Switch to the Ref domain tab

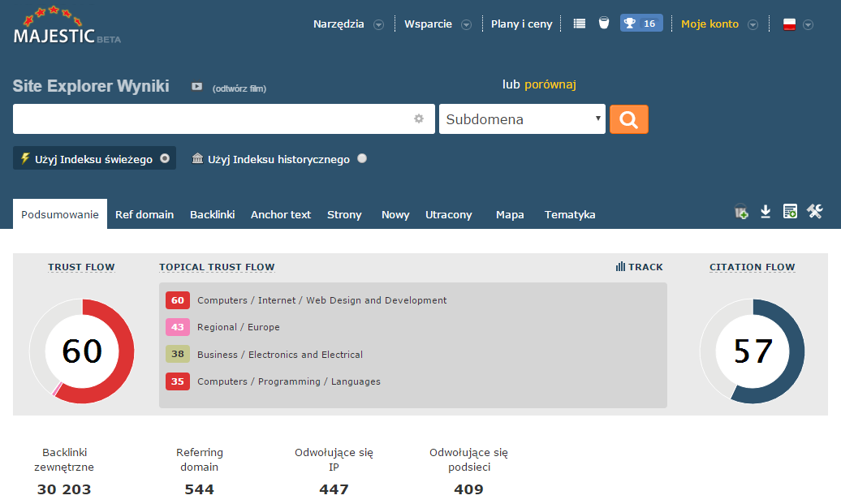[144, 214]
